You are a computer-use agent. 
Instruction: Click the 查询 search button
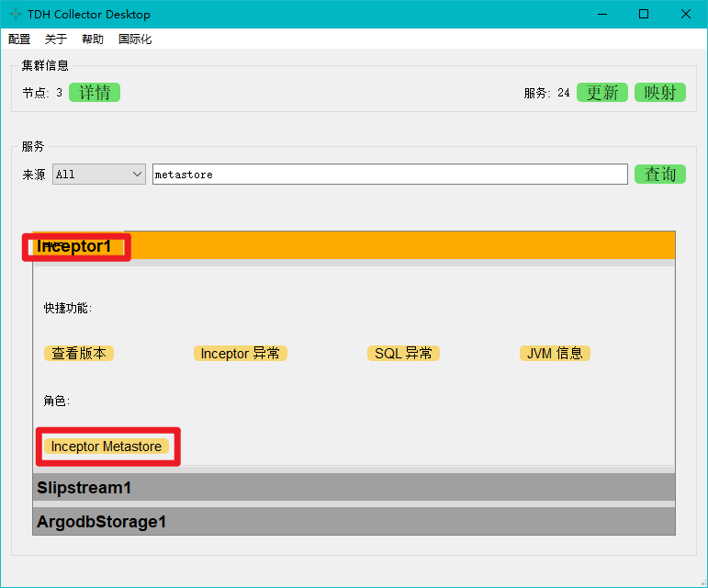pyautogui.click(x=660, y=175)
